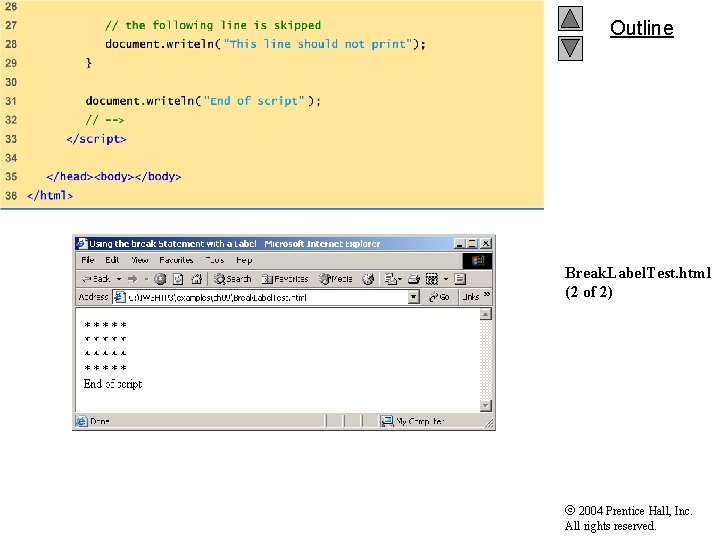Expand the Forward history dropdown arrow
Image resolution: width=720 pixels, height=540 pixels.
146,279
